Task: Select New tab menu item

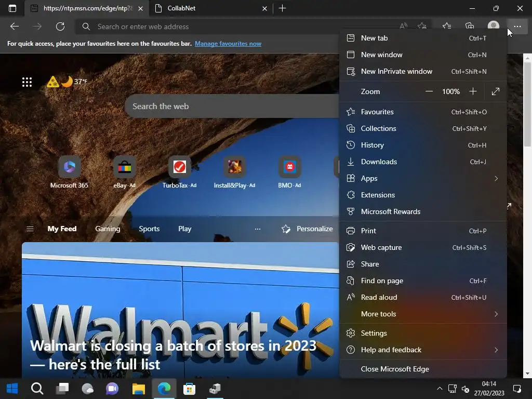Action: tap(423, 38)
